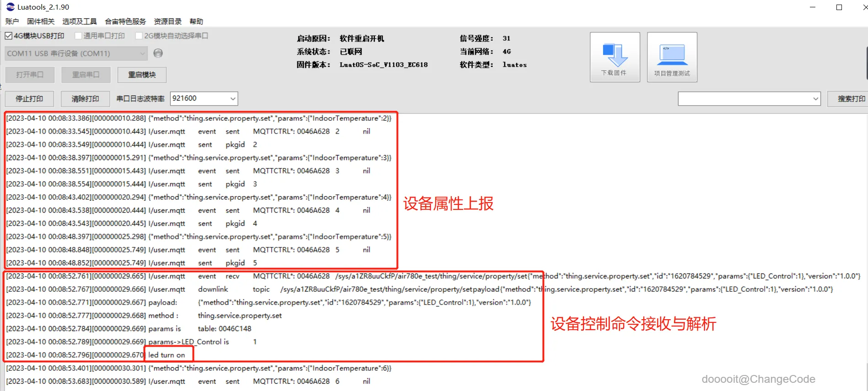Open the 资源目录 menu

pyautogui.click(x=168, y=21)
